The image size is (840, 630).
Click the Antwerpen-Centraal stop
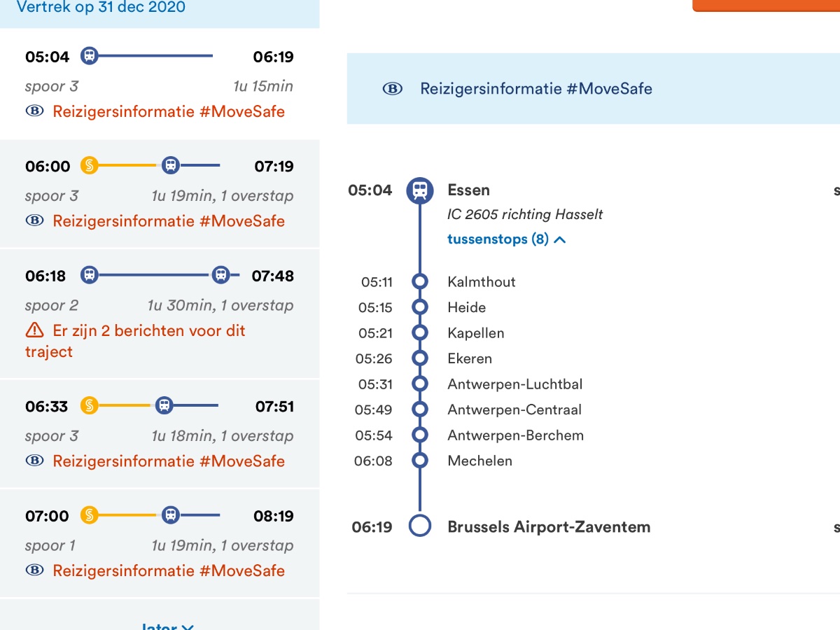514,409
